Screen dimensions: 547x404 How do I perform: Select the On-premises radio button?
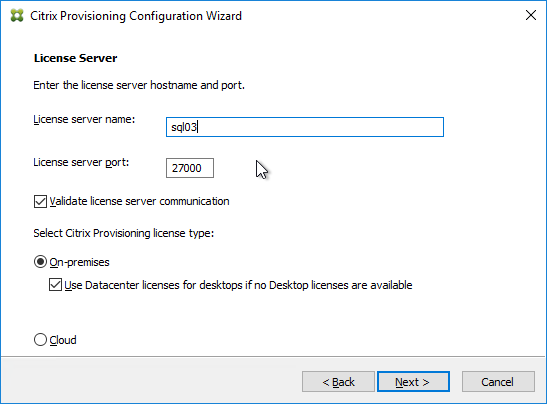click(40, 262)
